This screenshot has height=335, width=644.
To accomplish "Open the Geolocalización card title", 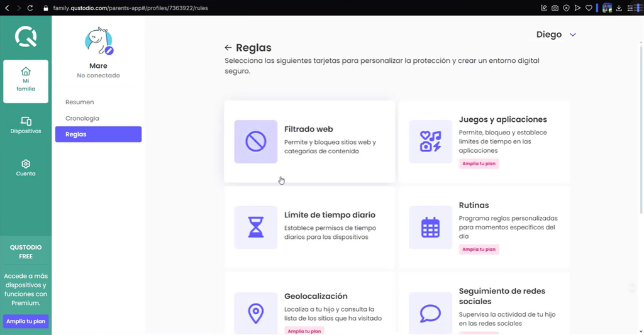I will click(316, 296).
